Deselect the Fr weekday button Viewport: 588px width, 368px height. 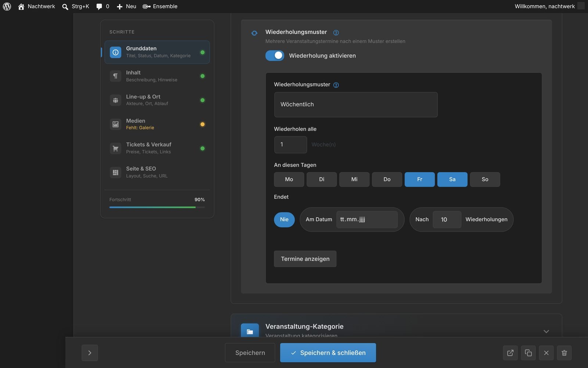pos(420,180)
